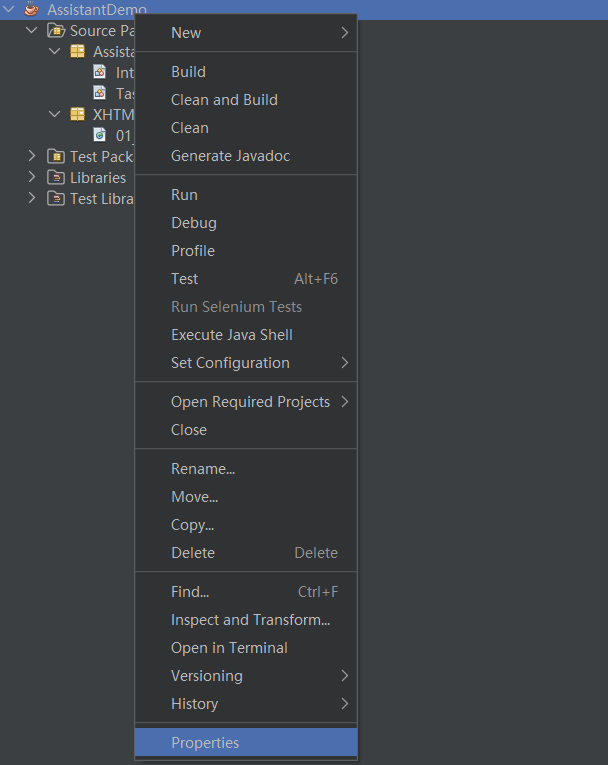608x765 pixels.
Task: Click the Test Libraries folder icon
Action: (x=55, y=198)
